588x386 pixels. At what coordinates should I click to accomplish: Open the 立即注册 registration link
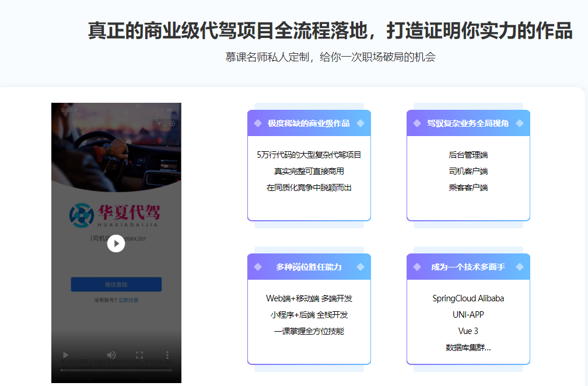[x=128, y=300]
